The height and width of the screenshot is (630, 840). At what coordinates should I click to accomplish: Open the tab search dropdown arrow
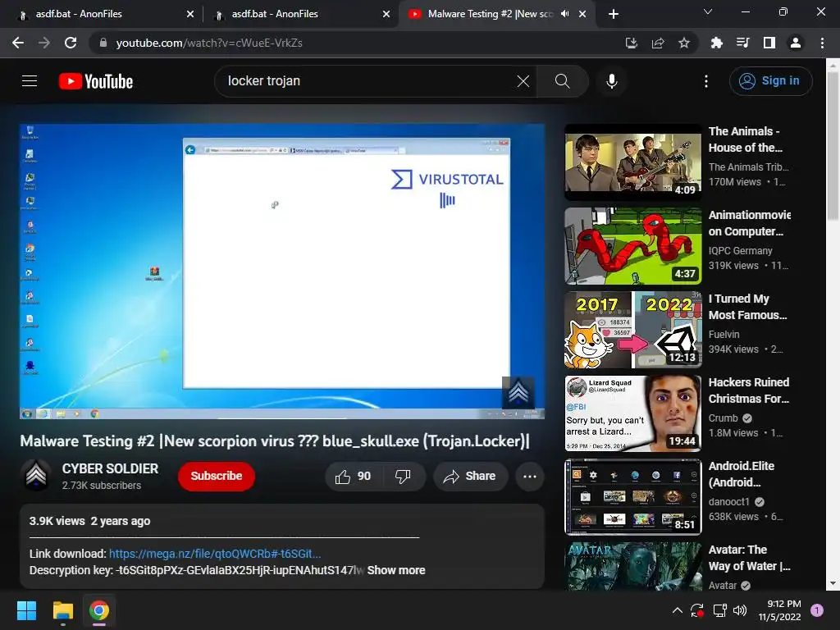[708, 11]
